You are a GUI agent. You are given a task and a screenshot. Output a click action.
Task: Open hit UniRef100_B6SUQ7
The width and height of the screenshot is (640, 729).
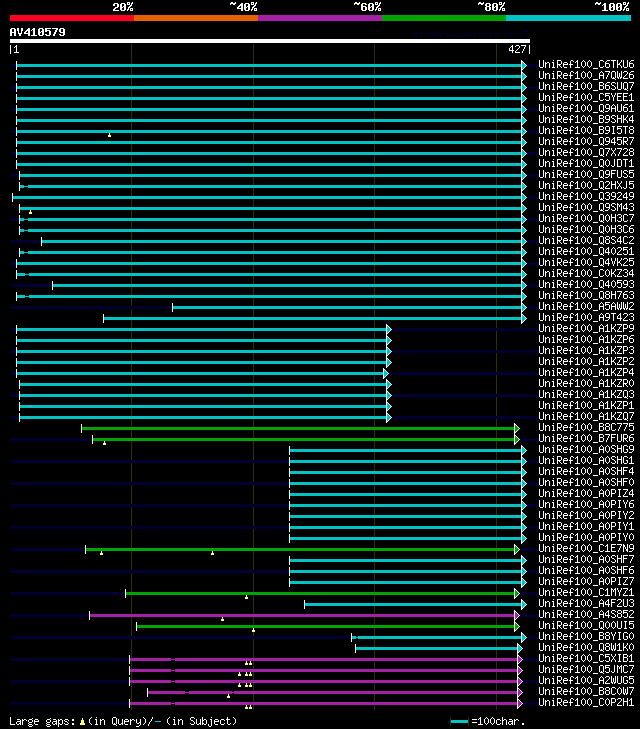(586, 86)
